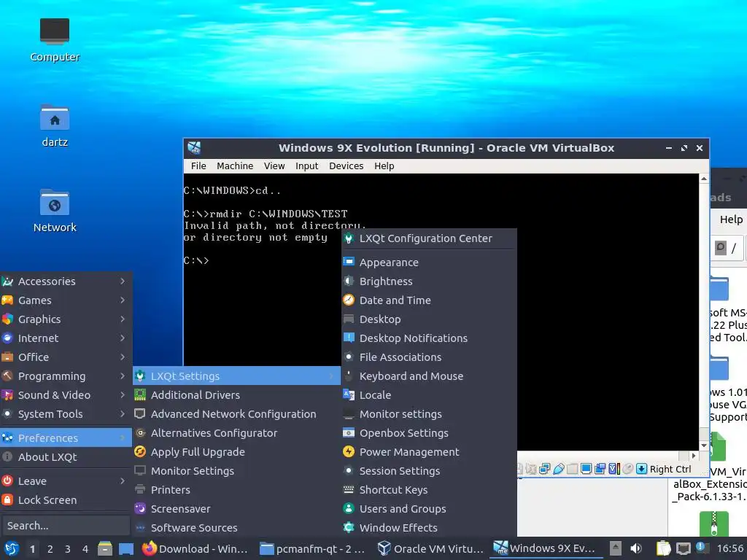Expand the Sound & Video category arrow
This screenshot has width=747, height=560.
click(123, 394)
